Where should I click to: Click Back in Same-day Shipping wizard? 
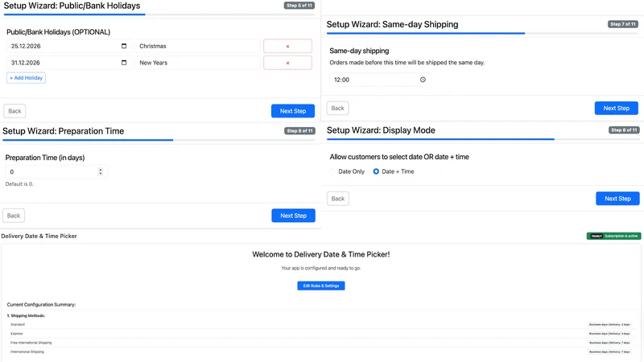[x=337, y=108]
